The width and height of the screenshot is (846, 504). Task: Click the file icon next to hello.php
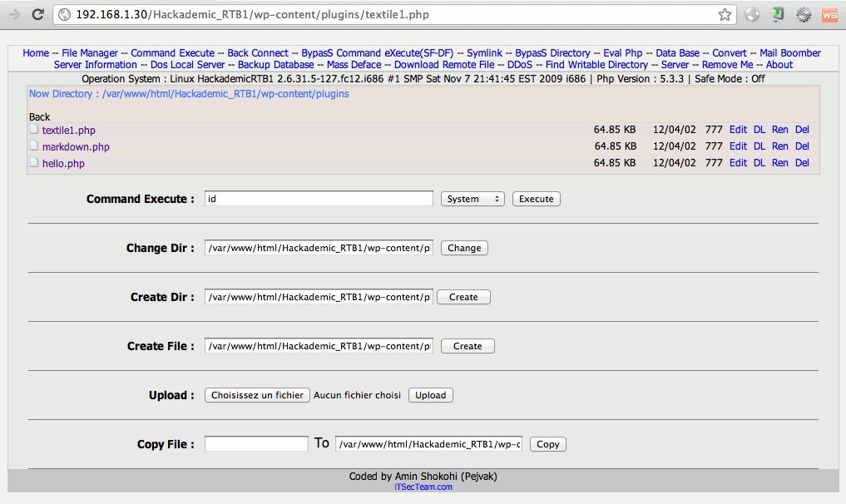coord(34,163)
